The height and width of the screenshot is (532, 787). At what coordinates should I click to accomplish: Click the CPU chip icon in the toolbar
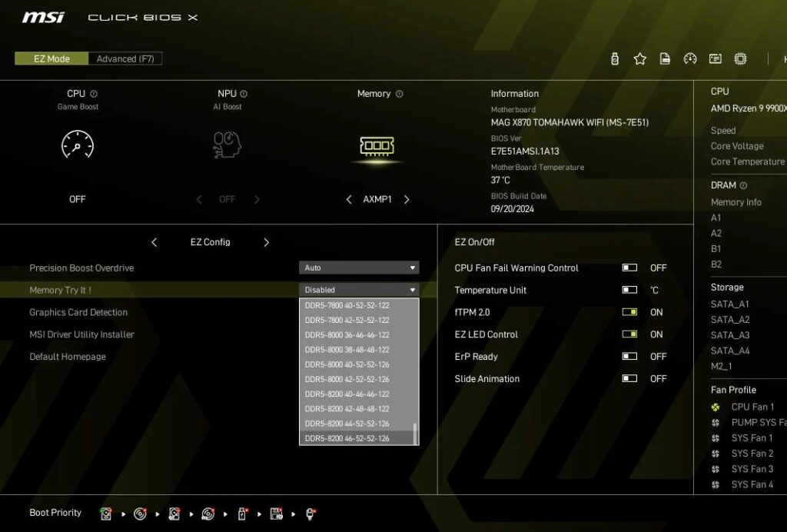(740, 58)
